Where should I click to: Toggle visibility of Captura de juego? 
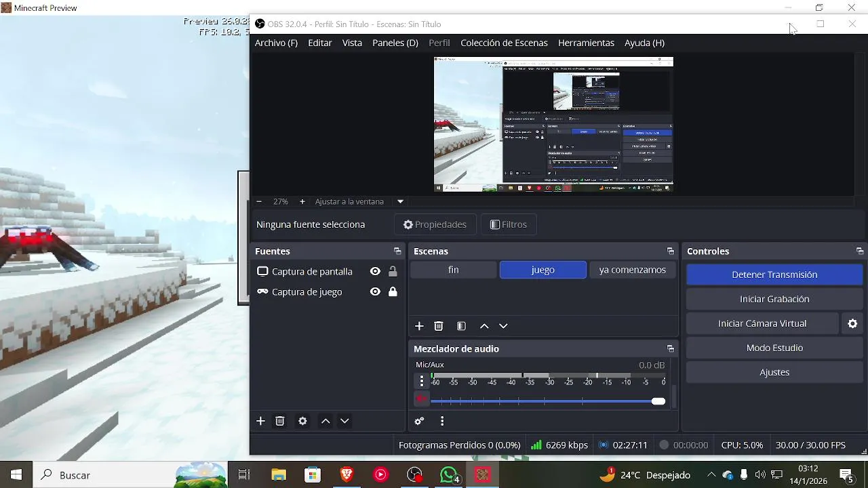coord(375,291)
